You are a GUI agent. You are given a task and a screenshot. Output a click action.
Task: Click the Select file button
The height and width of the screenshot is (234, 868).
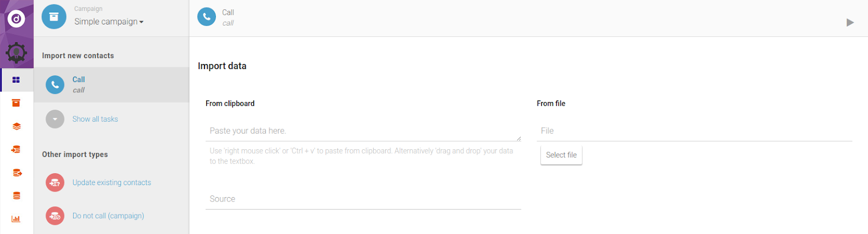click(x=561, y=155)
